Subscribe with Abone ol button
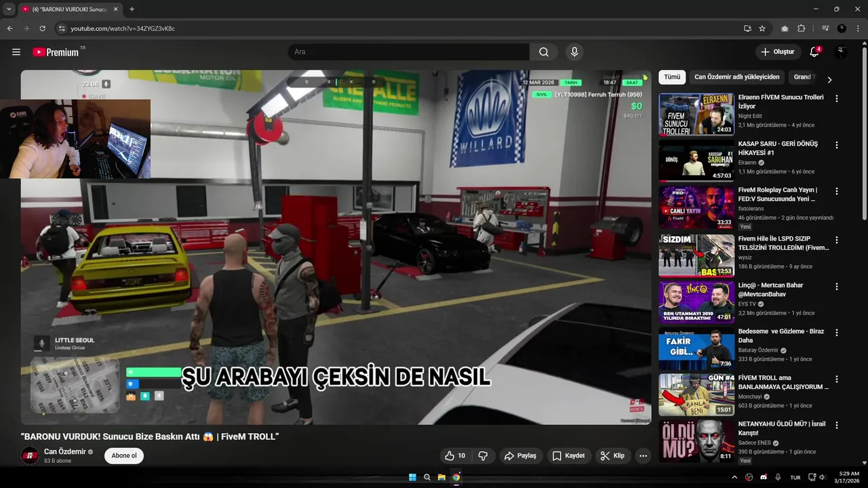This screenshot has height=488, width=868. (124, 455)
